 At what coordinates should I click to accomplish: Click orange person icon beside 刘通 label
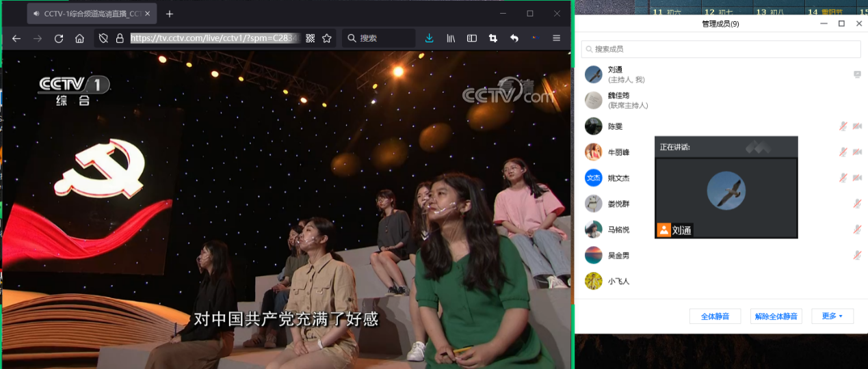(x=663, y=230)
